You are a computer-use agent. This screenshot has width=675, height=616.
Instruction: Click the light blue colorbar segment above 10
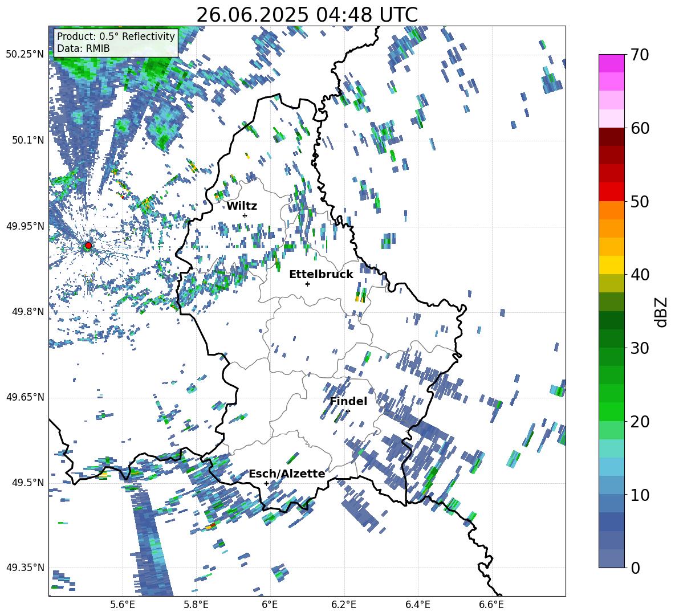[611, 467]
